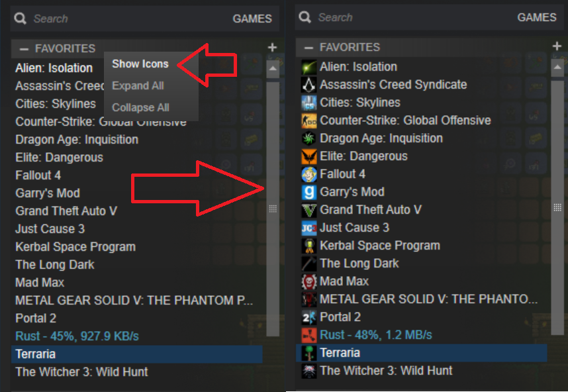Click the left list scrollbar up arrow

tap(273, 68)
